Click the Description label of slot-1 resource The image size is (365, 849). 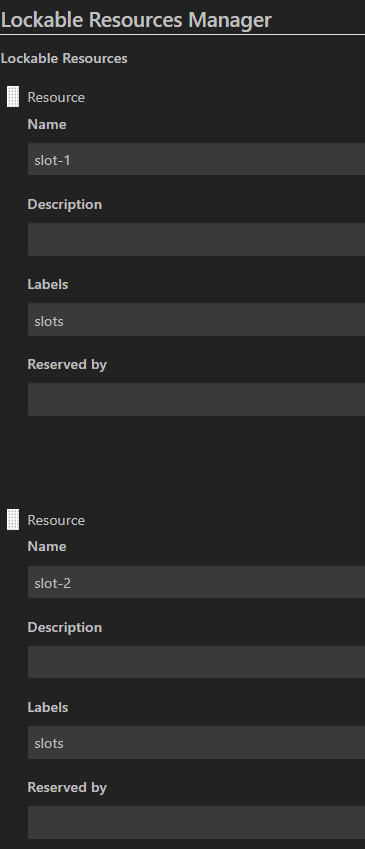pyautogui.click(x=64, y=205)
